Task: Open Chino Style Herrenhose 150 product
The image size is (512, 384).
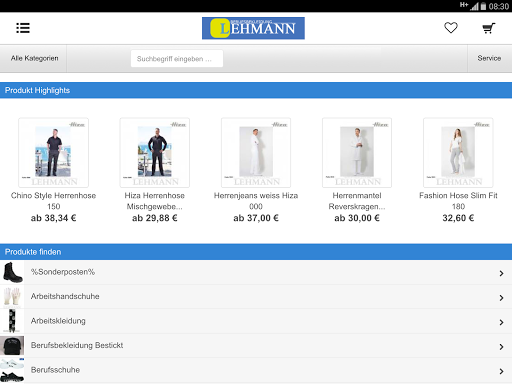Action: click(53, 201)
